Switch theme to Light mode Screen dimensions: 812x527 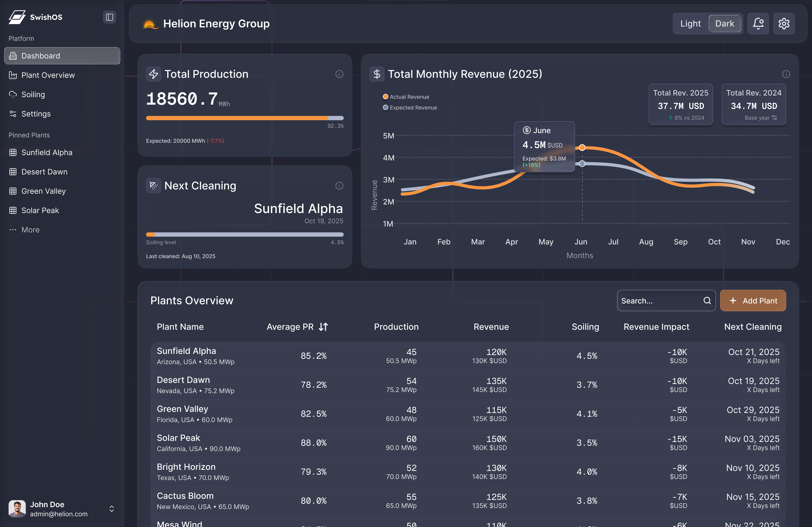tap(690, 23)
